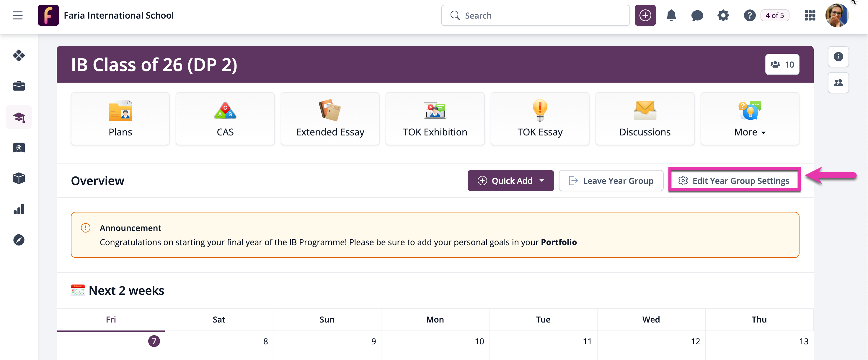Open the user profile avatar menu
868x360 pixels.
(x=837, y=15)
